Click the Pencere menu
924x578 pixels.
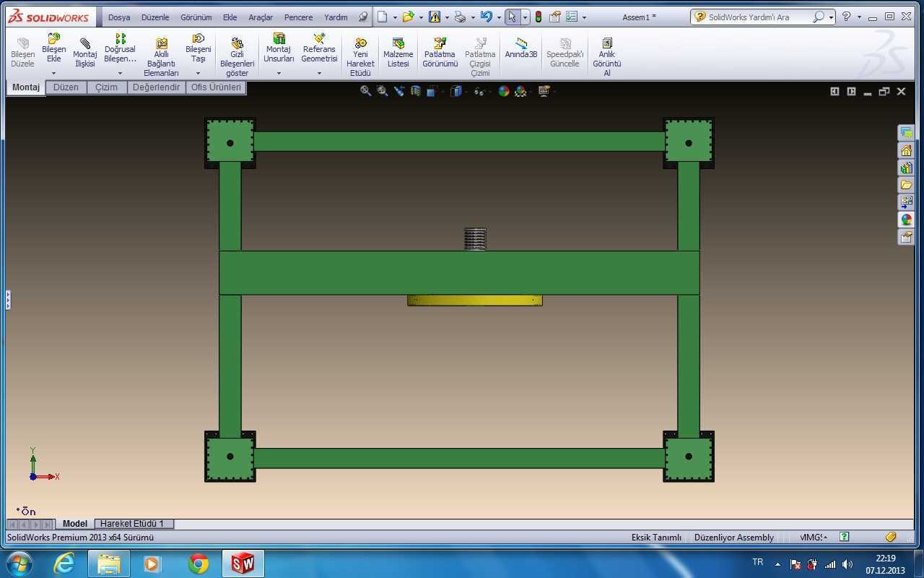tap(299, 17)
